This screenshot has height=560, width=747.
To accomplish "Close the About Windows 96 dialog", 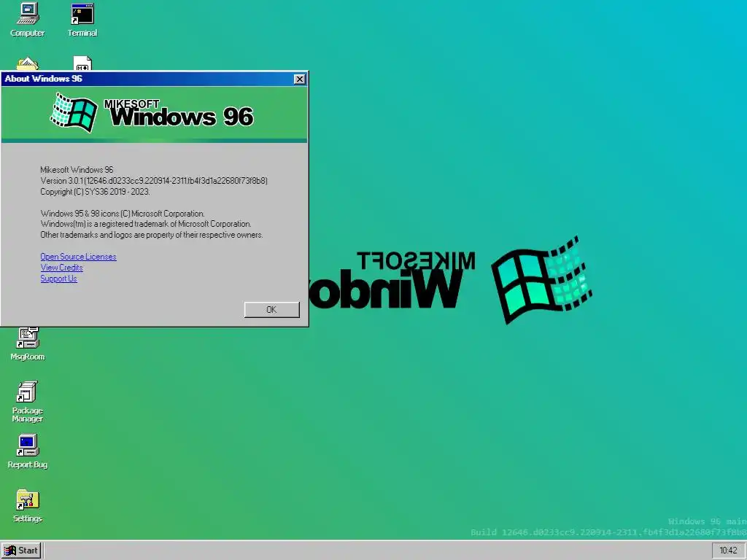I will 299,79.
